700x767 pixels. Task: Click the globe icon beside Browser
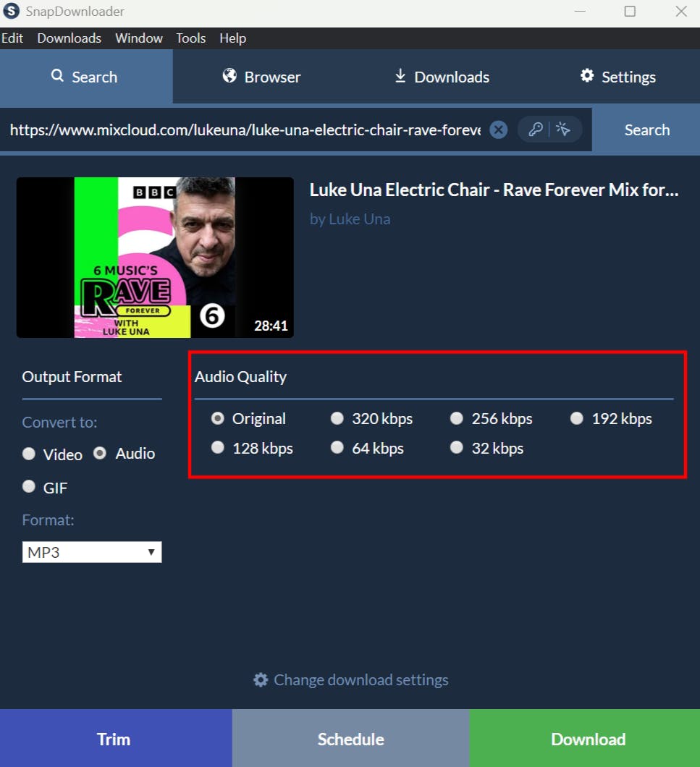[x=229, y=75]
